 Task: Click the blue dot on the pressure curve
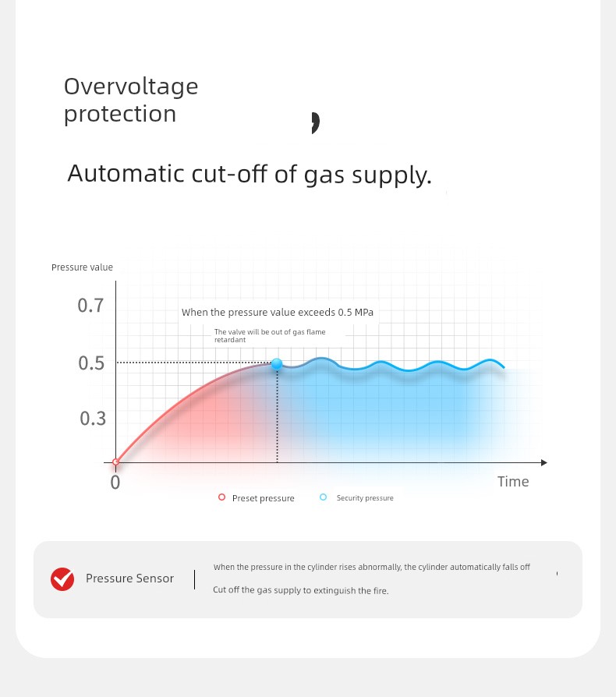(x=277, y=364)
